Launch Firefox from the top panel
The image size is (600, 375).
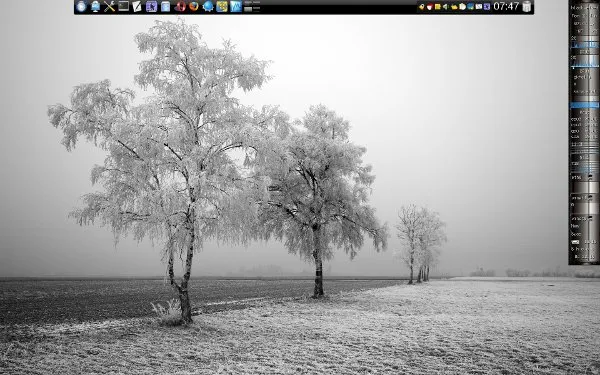(x=194, y=6)
